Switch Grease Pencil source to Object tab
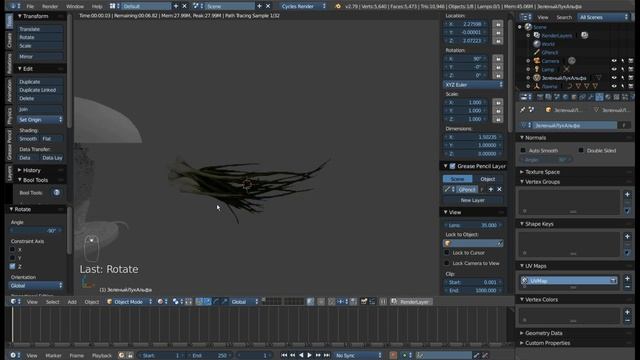640x360 pixels. [488, 179]
